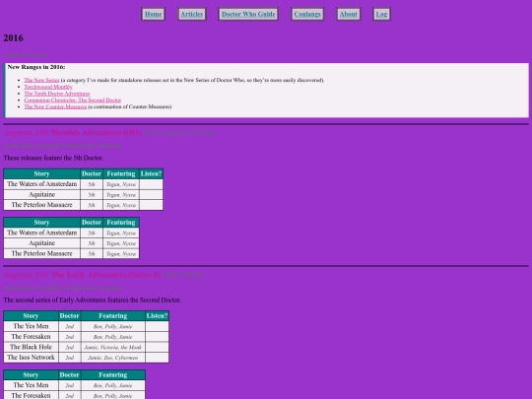
Task: Open the About page
Action: pyautogui.click(x=348, y=14)
